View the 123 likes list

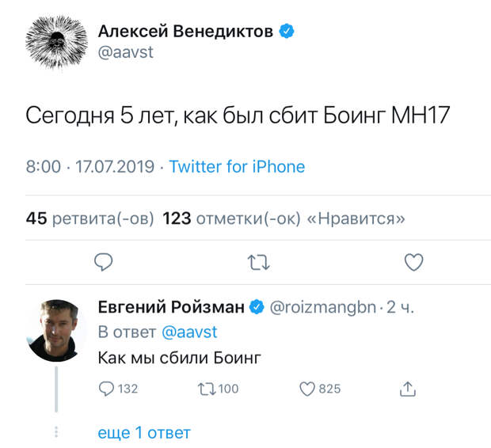(x=284, y=218)
